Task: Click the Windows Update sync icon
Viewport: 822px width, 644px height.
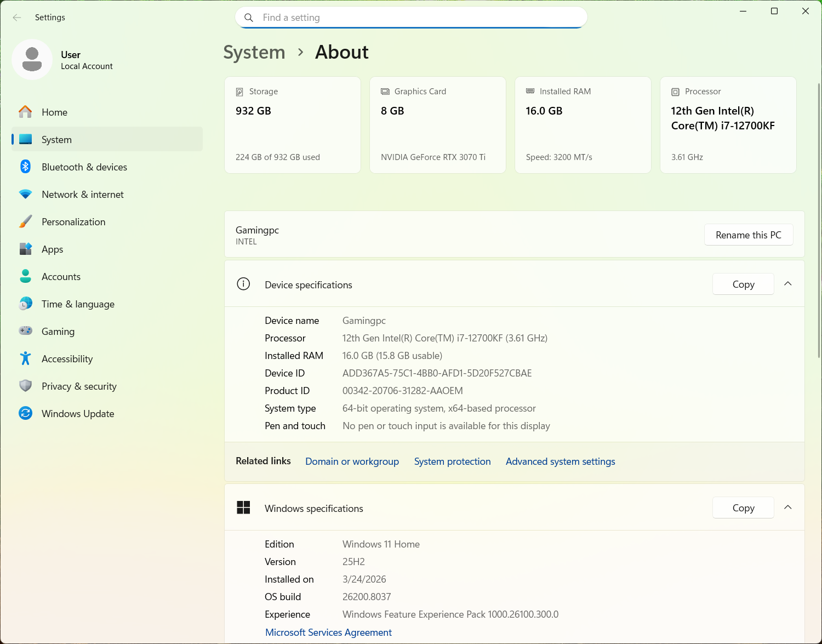Action: click(x=25, y=413)
